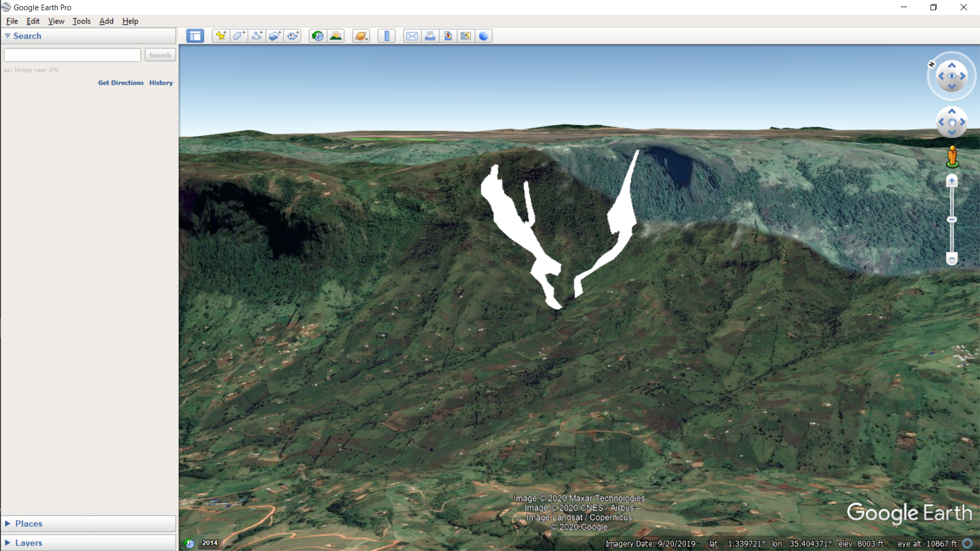Open the planet switcher dropdown
Screen dimensions: 980x551
[x=361, y=36]
